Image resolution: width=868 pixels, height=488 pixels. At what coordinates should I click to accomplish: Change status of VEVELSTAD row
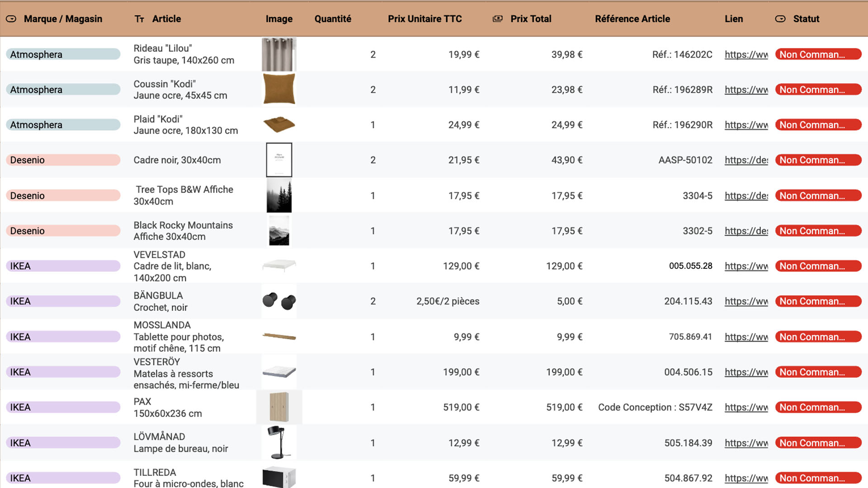point(818,266)
